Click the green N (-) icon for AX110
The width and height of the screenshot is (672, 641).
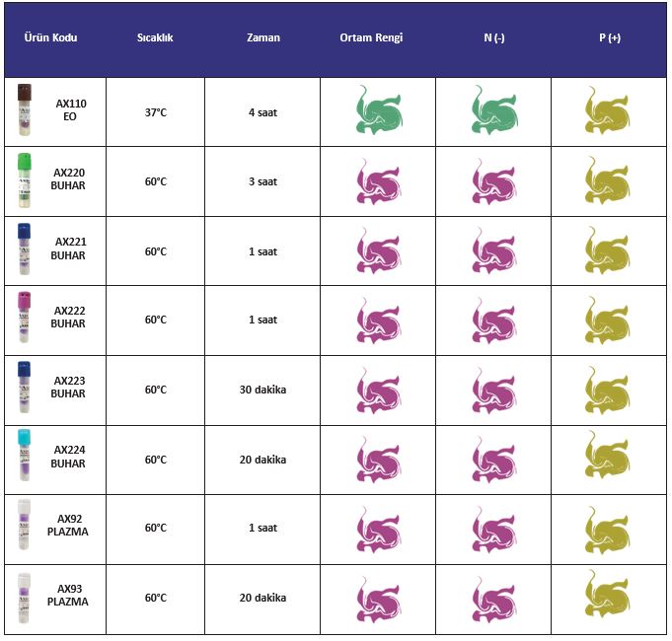494,110
